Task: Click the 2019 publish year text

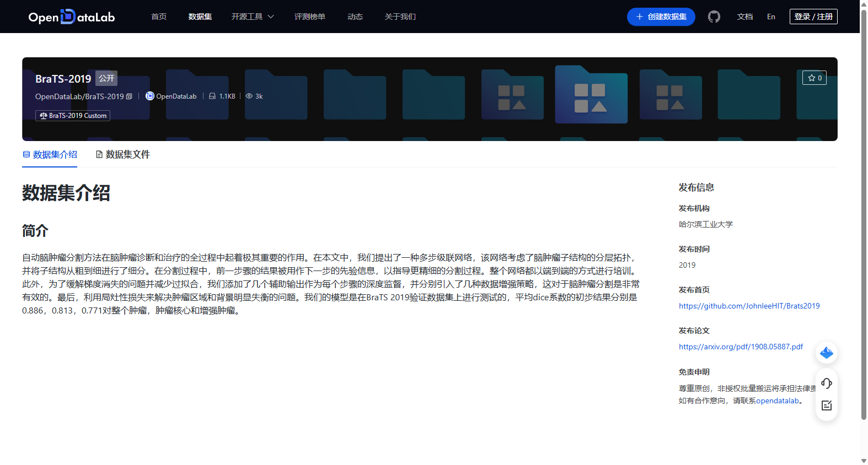Action: pos(687,265)
